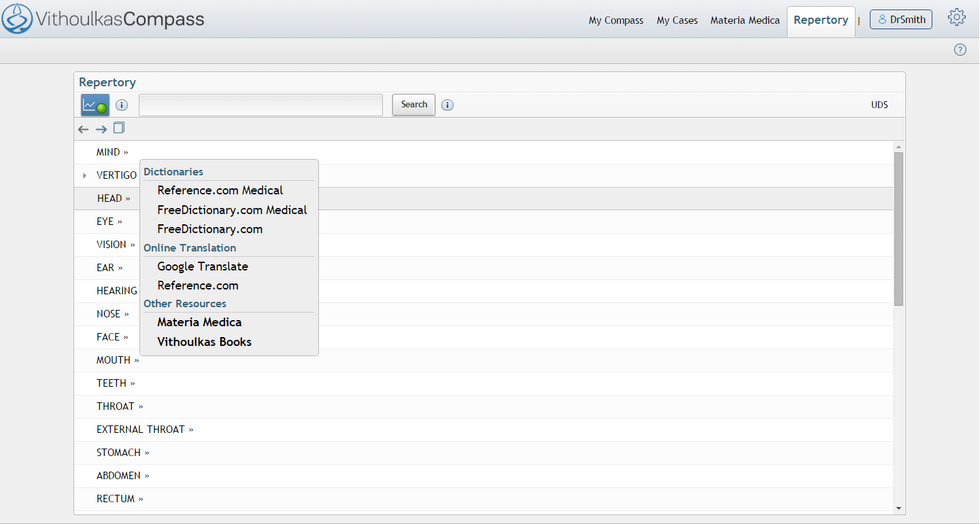
Task: Open the My Cases tab
Action: click(x=677, y=20)
